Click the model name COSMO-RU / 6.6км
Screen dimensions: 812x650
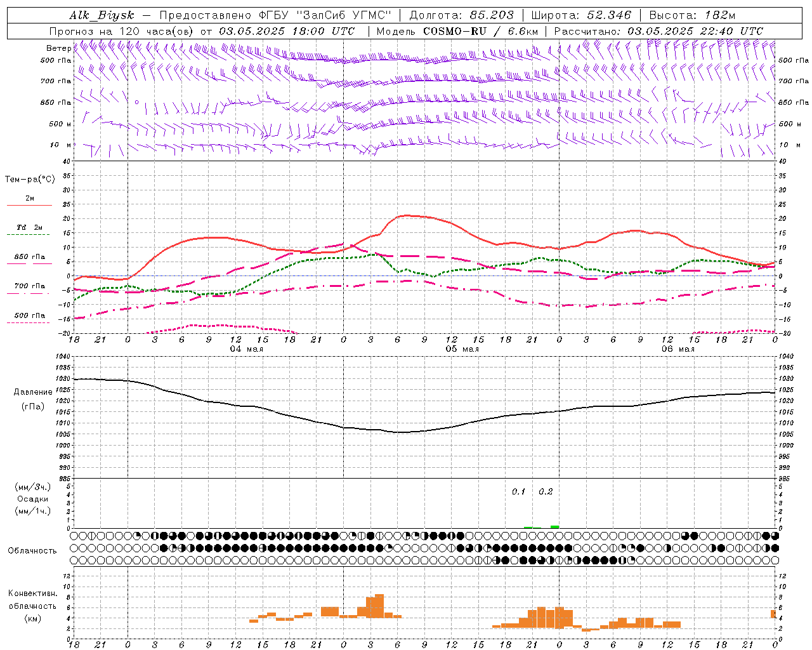pyautogui.click(x=480, y=31)
